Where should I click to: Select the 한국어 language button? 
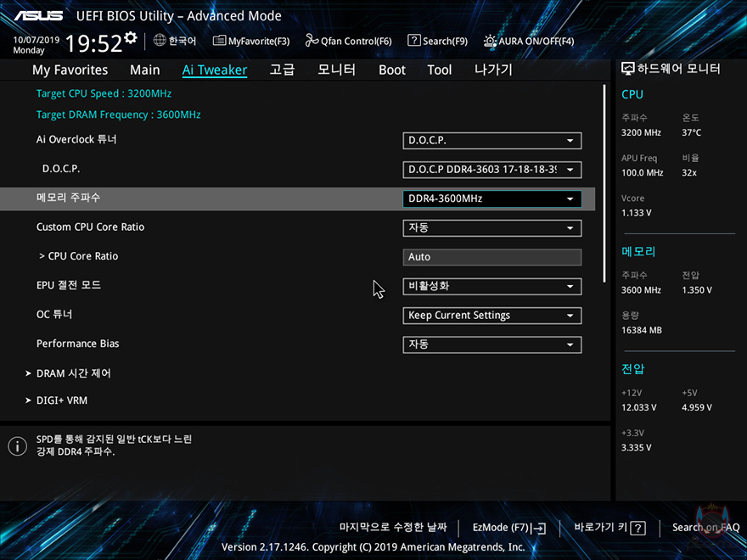(x=175, y=41)
